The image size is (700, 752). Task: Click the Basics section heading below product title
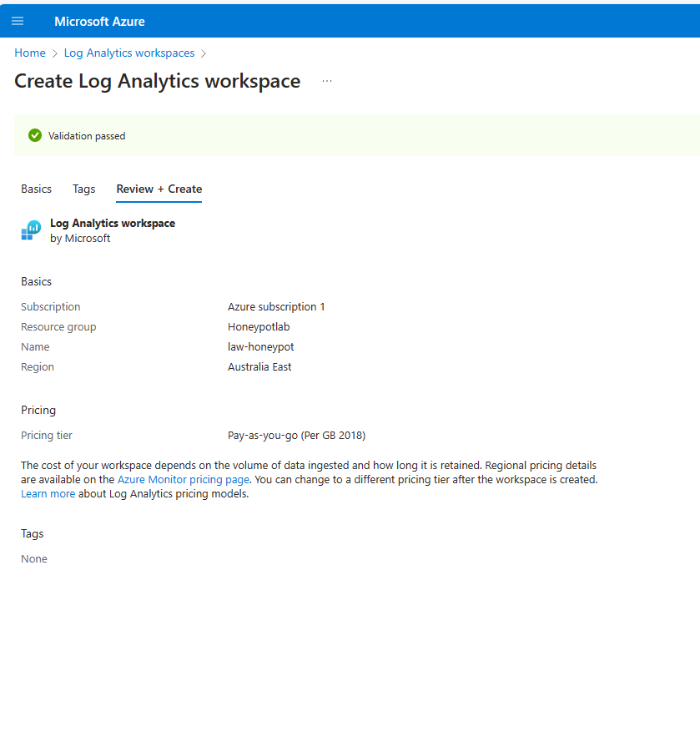click(x=37, y=281)
